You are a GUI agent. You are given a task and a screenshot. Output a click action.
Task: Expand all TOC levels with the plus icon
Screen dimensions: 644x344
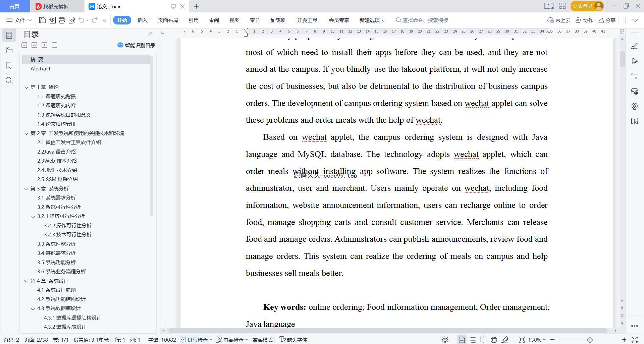tap(44, 45)
